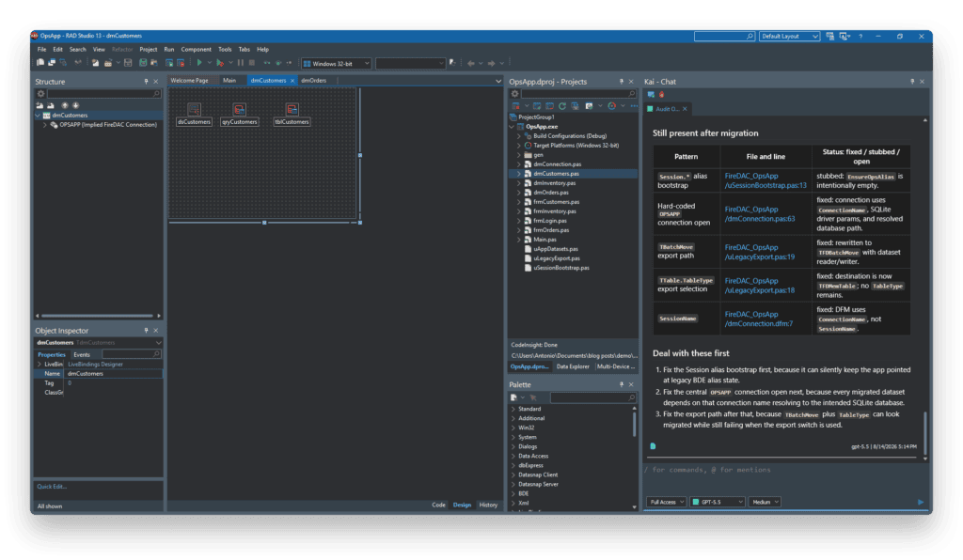The height and width of the screenshot is (560, 963).
Task: Click the Forward navigation arrow in the toolbar
Action: pos(491,63)
